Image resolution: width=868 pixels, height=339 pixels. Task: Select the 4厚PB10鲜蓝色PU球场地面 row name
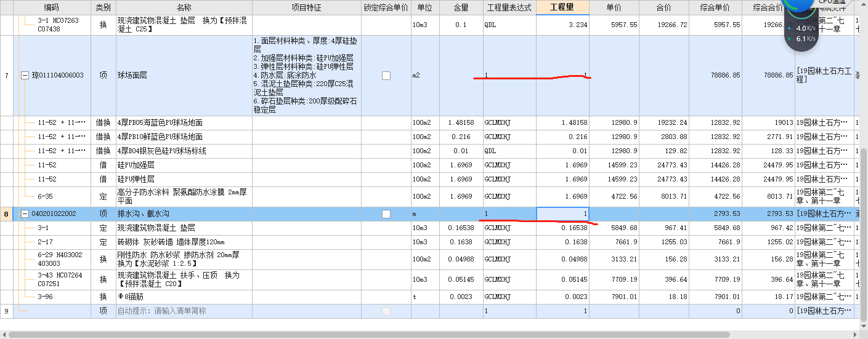[184, 137]
